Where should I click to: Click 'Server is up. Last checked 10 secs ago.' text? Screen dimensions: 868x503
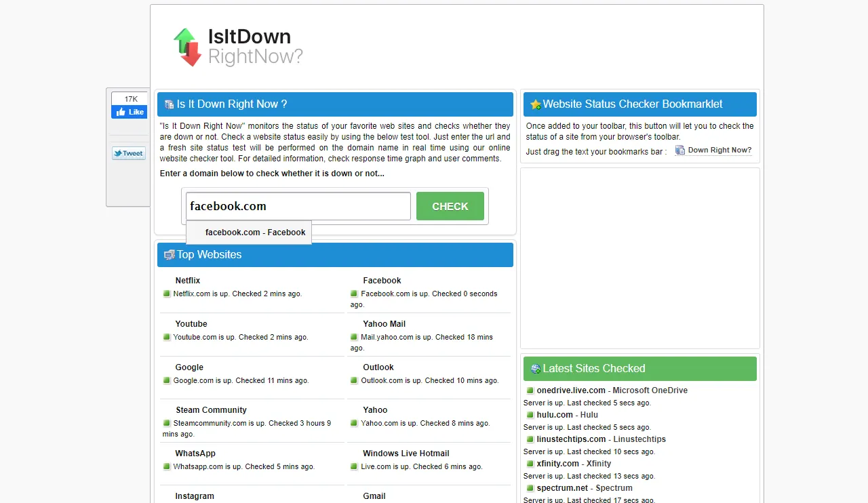click(589, 451)
